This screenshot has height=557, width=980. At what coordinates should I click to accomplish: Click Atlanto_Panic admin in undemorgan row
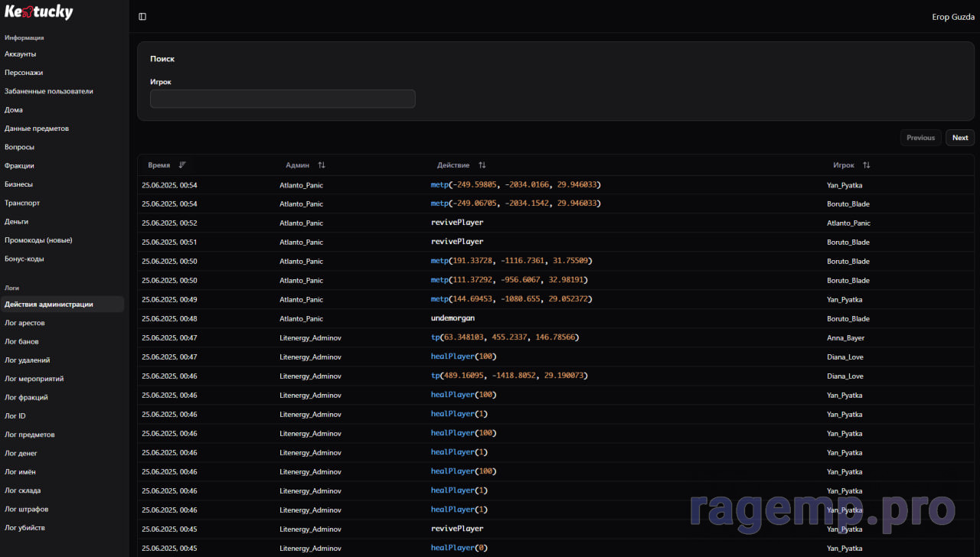tap(302, 319)
